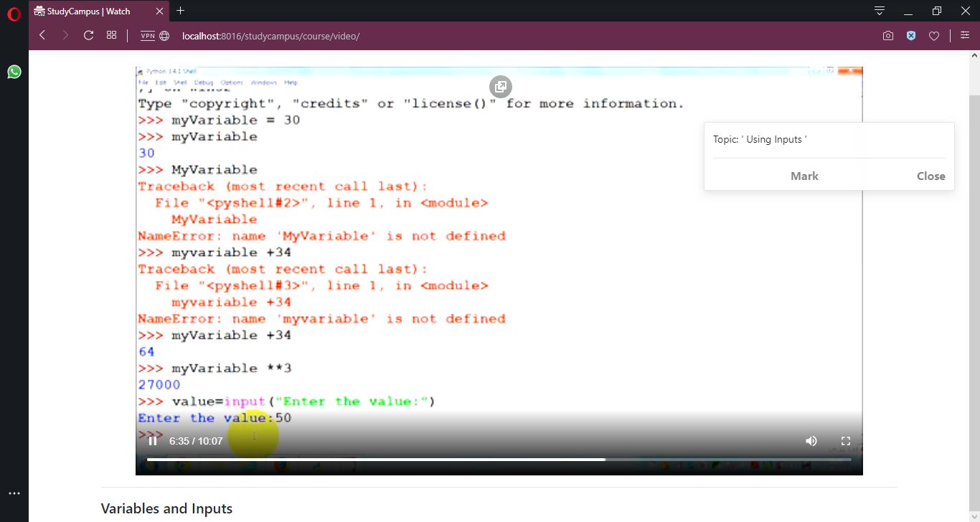
Task: Mute the video volume
Action: (811, 441)
